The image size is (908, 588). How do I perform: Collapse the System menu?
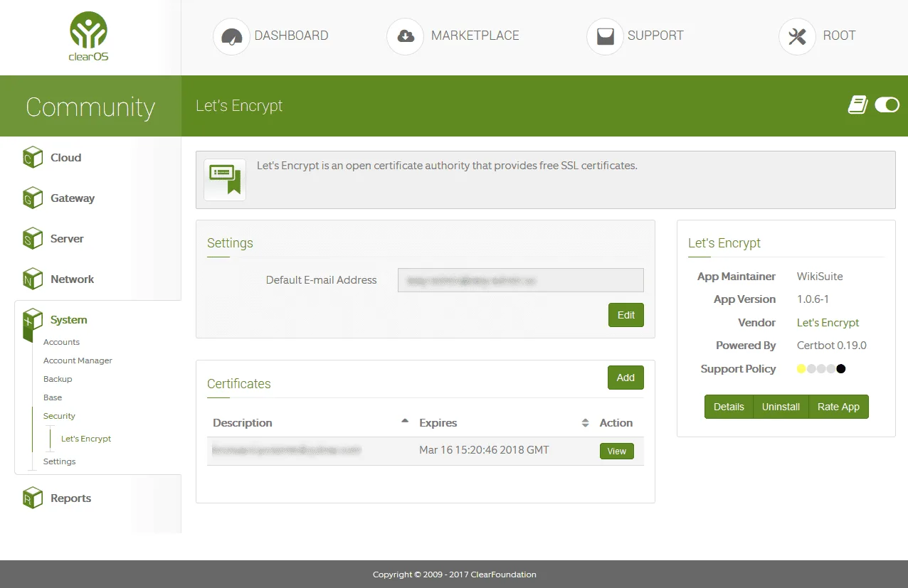[x=68, y=320]
